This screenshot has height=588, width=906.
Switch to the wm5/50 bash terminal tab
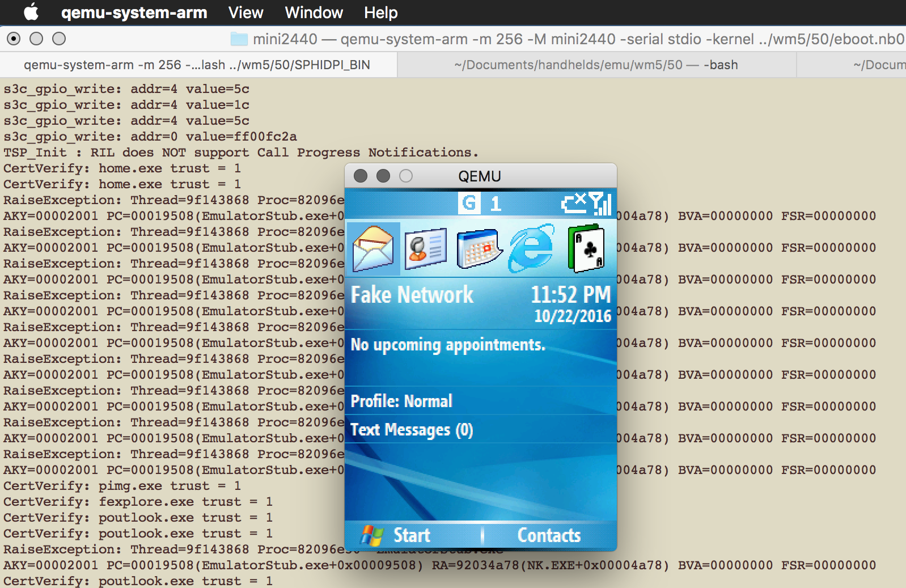tap(596, 65)
